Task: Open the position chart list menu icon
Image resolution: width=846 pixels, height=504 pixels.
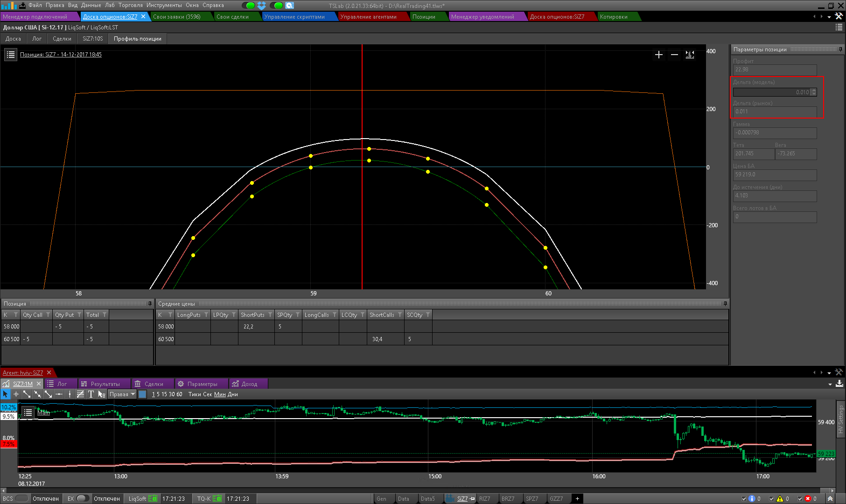Action: tap(11, 55)
